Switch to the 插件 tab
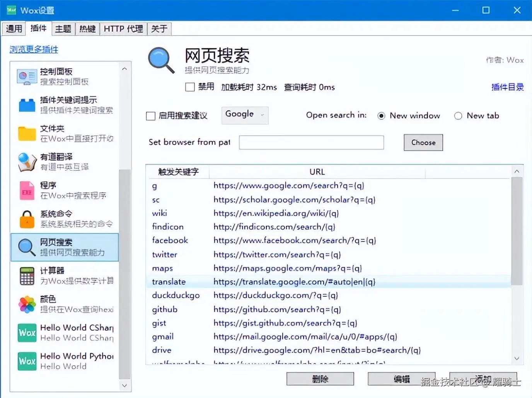The image size is (532, 398). point(38,28)
